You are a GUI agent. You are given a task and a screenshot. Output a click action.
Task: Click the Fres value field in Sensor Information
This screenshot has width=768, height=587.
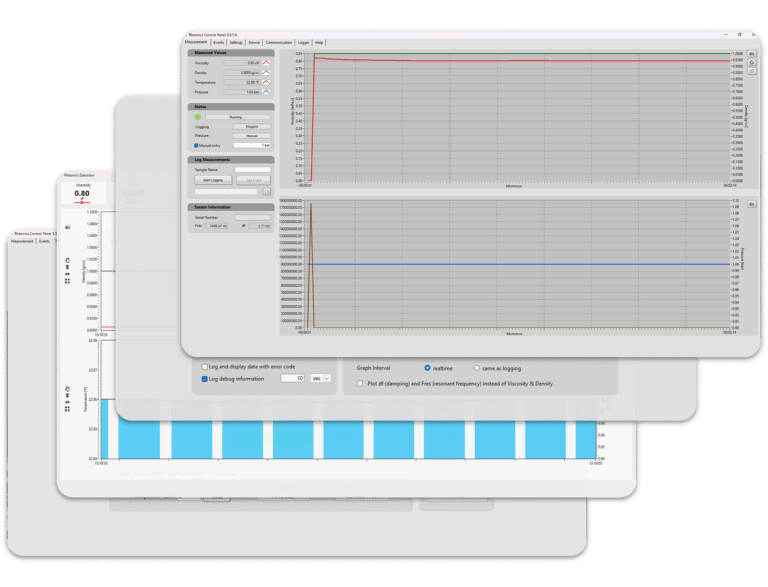click(216, 226)
